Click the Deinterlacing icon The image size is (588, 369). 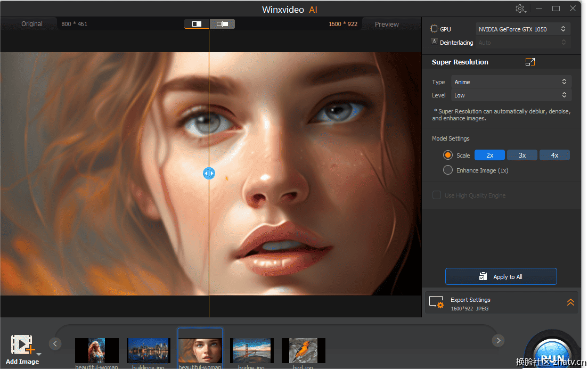pyautogui.click(x=434, y=42)
